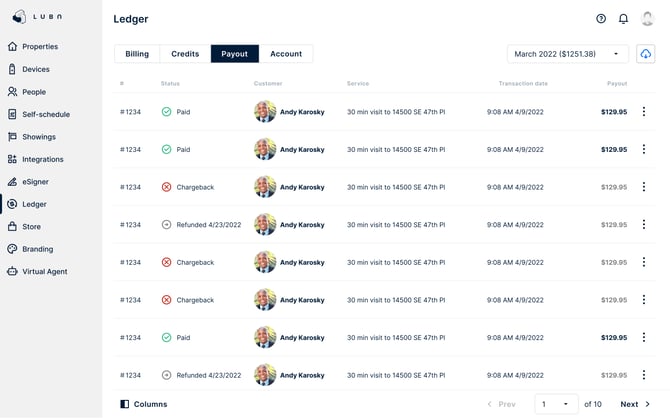Open Devices in the sidebar
Screen dimensions: 670x418
(x=29, y=69)
